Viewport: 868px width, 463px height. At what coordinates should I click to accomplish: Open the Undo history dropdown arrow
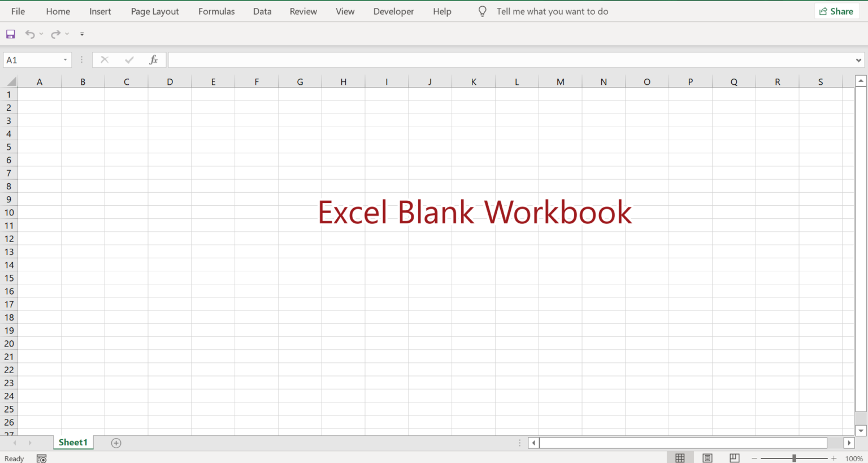41,34
